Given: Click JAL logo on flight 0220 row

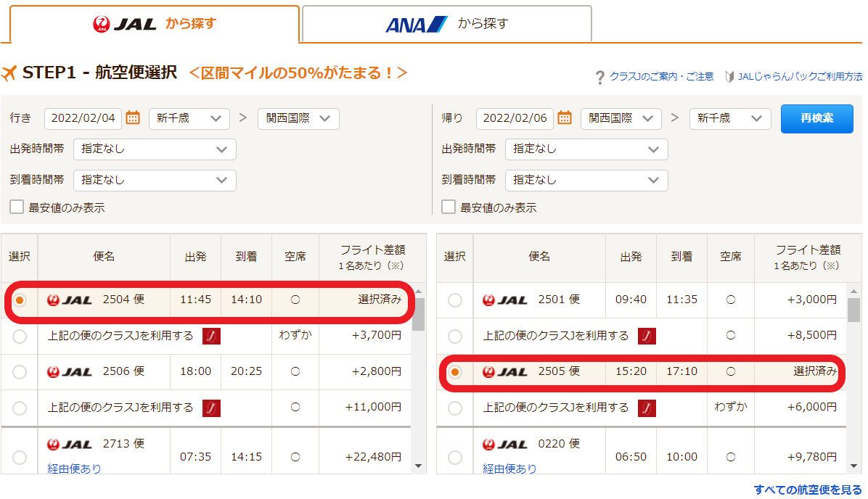Looking at the screenshot, I should coord(505,444).
